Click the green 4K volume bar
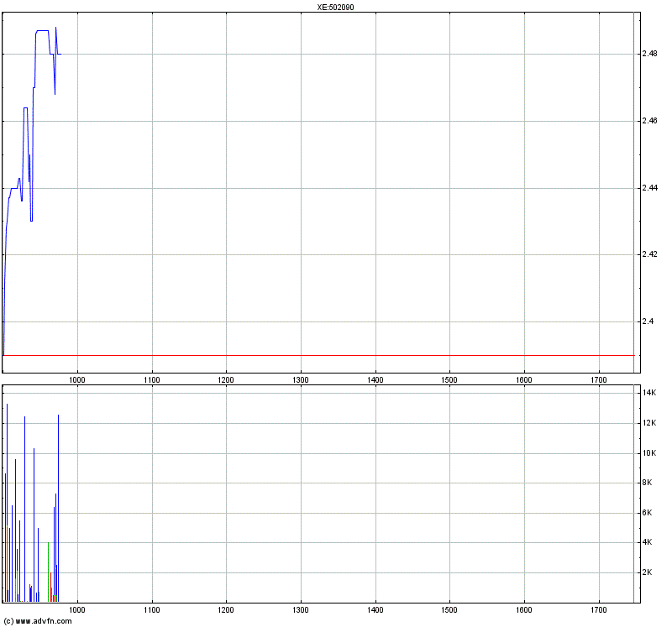The height and width of the screenshot is (627, 672). [x=49, y=572]
